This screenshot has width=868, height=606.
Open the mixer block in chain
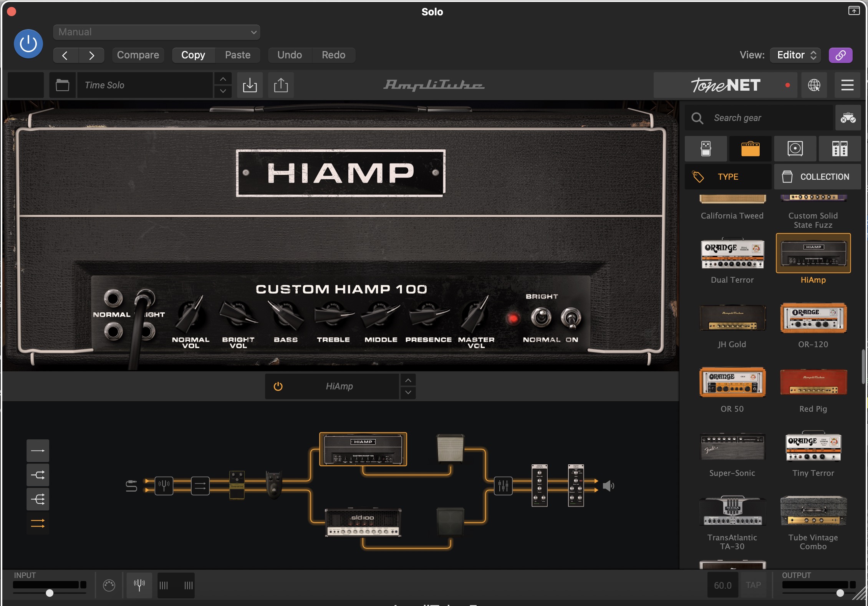click(503, 486)
